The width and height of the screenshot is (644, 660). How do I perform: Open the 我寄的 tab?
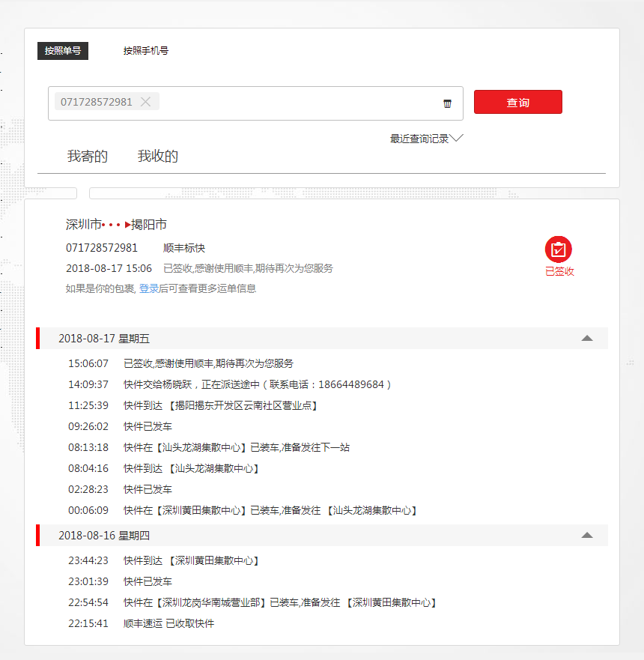pyautogui.click(x=88, y=156)
